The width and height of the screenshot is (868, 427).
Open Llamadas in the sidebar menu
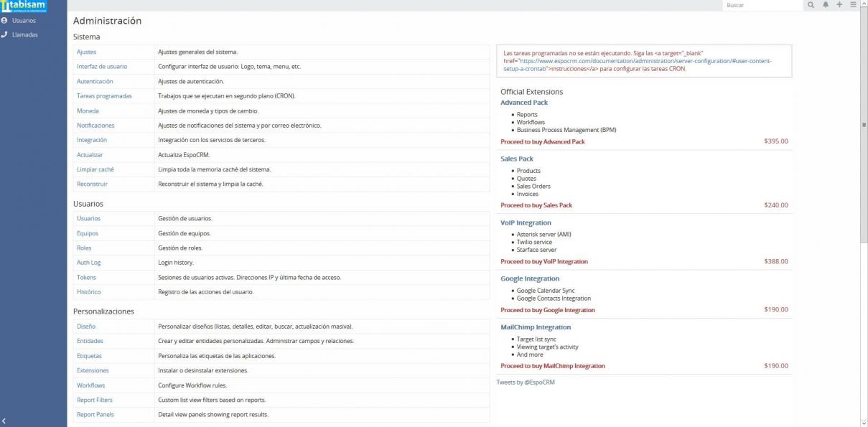coord(25,34)
